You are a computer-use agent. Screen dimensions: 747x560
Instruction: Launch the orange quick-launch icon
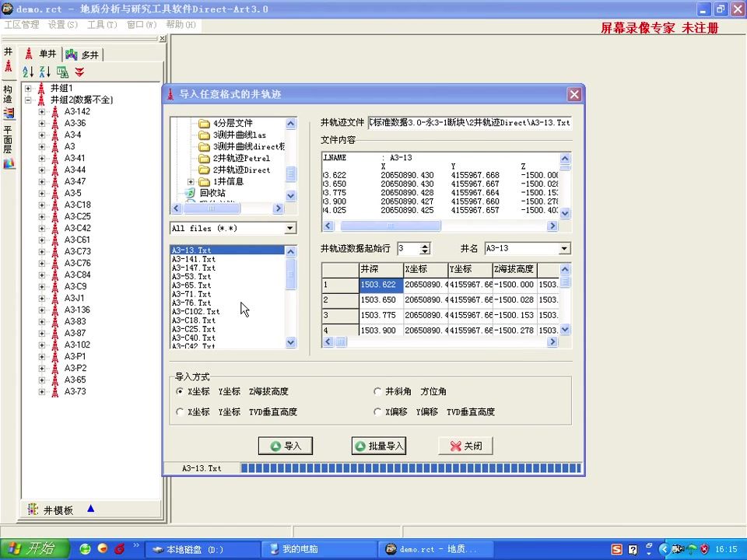(102, 548)
